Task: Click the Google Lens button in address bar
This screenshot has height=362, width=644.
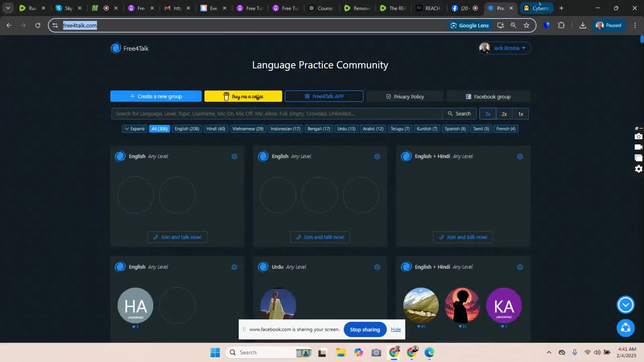Action: [470, 25]
